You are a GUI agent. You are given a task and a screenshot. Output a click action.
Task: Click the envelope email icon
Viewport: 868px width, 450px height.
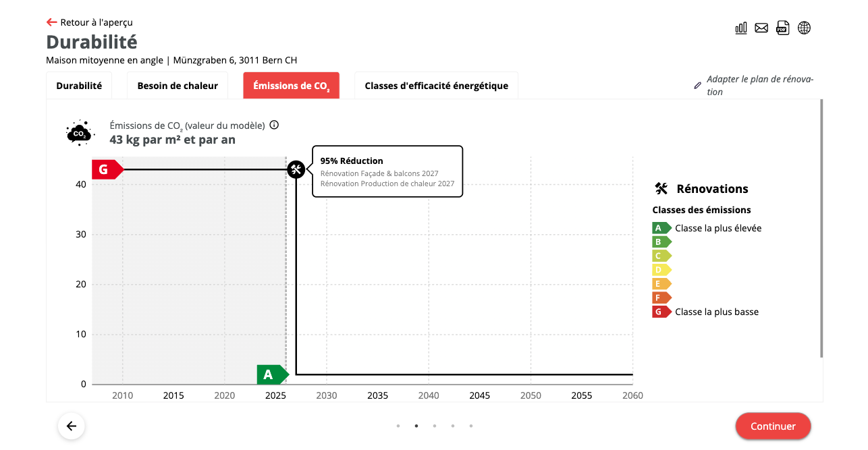[x=761, y=28]
